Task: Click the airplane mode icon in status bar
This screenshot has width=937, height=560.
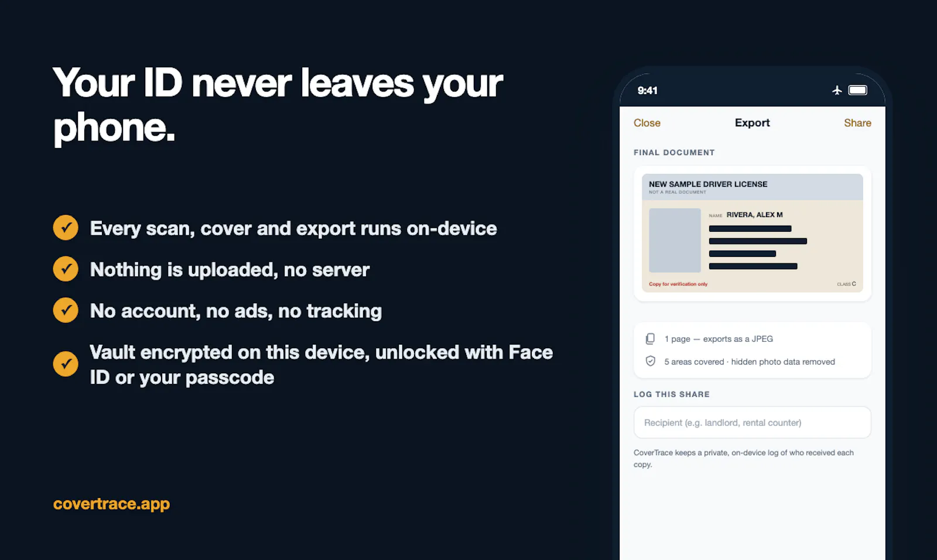Action: (x=837, y=90)
